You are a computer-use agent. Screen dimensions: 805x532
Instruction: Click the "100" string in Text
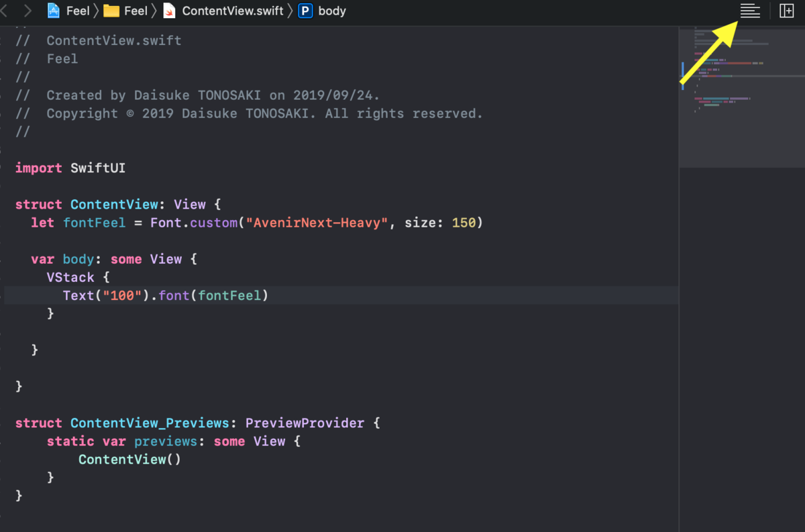(122, 295)
